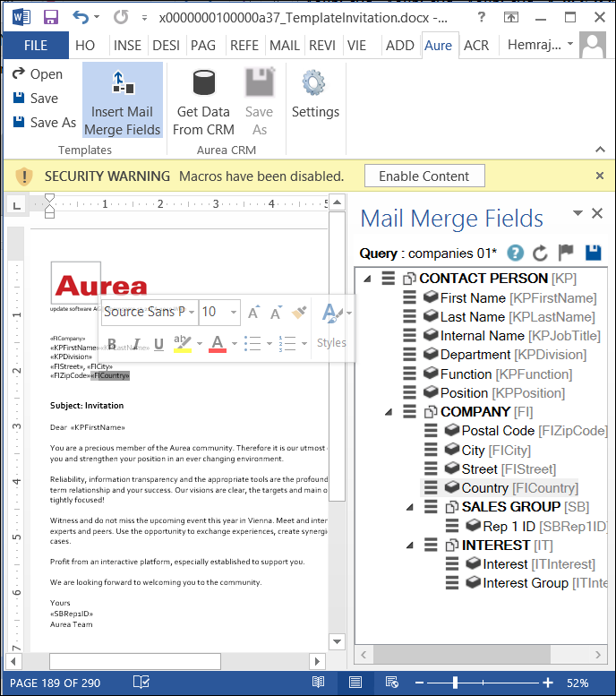This screenshot has height=696, width=616.
Task: Click the tab selector on ruler
Action: 17,205
